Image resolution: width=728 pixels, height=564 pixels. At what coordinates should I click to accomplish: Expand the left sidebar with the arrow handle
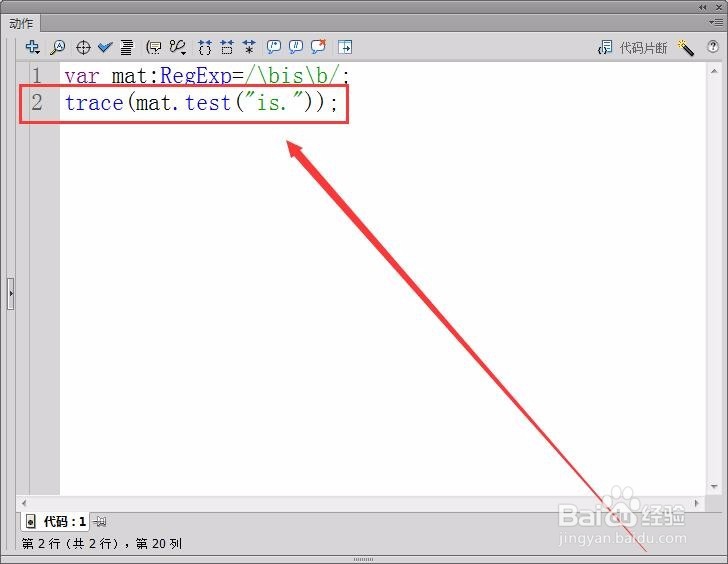(11, 293)
